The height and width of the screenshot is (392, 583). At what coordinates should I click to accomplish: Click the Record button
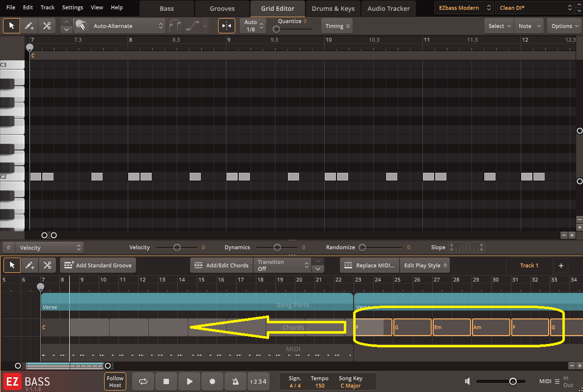pos(212,382)
